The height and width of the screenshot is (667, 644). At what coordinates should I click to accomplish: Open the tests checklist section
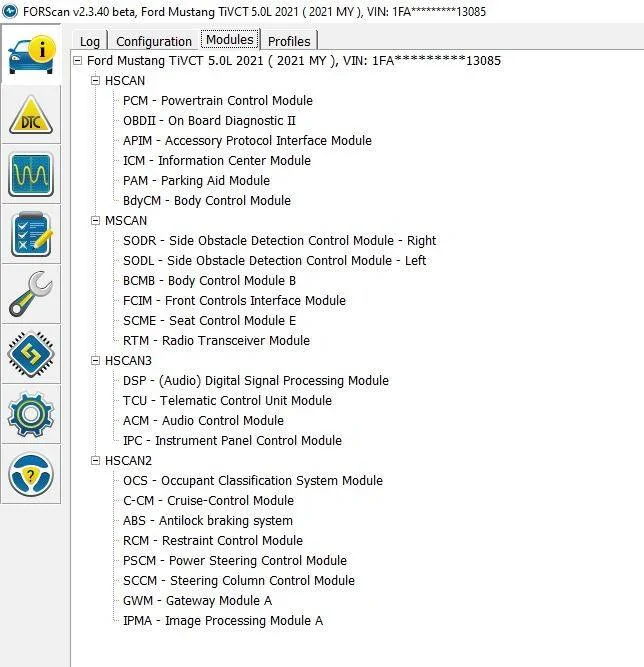[31, 234]
